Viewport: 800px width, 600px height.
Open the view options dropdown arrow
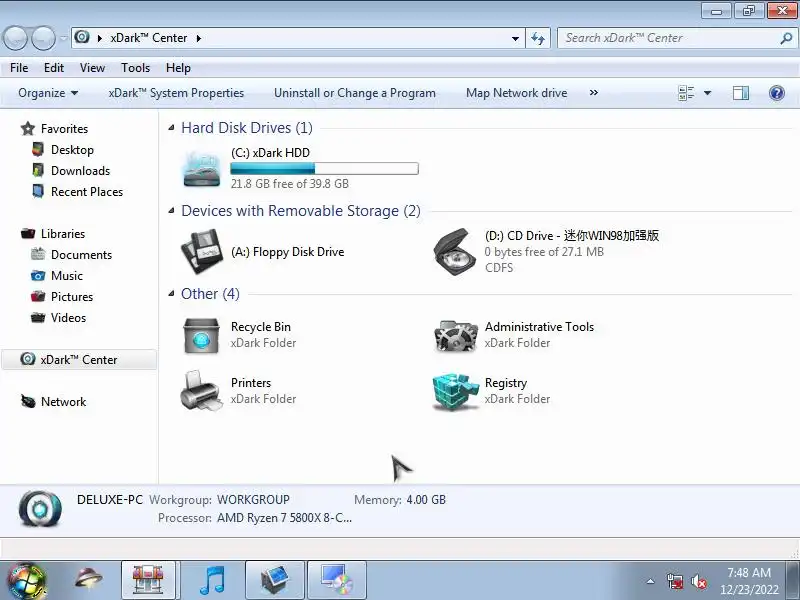coord(708,93)
